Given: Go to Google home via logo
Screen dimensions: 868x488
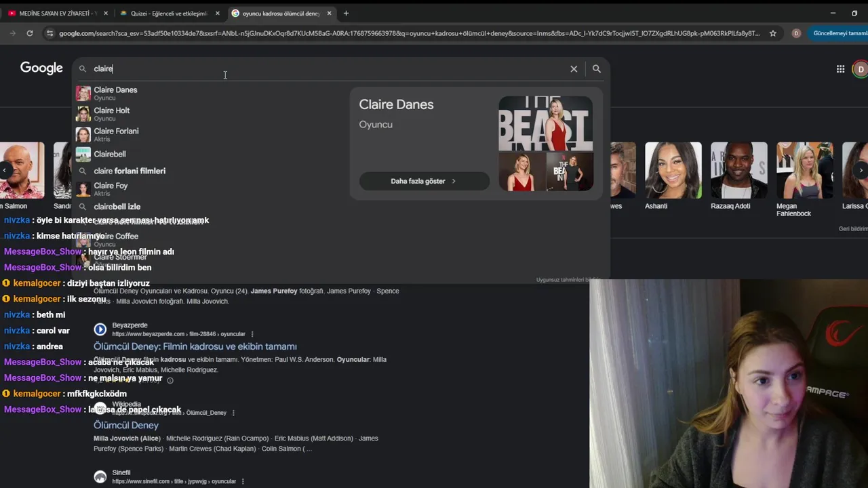Looking at the screenshot, I should tap(41, 68).
